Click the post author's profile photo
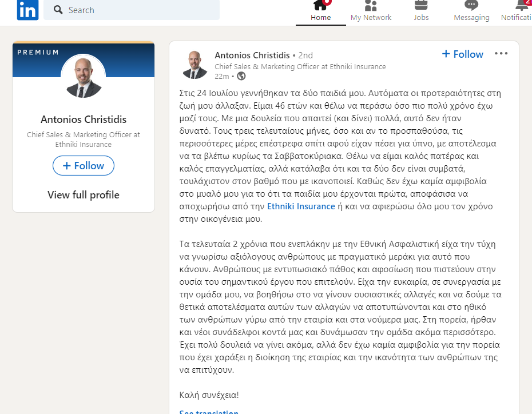Screen dimensions: 532x414 pos(194,65)
